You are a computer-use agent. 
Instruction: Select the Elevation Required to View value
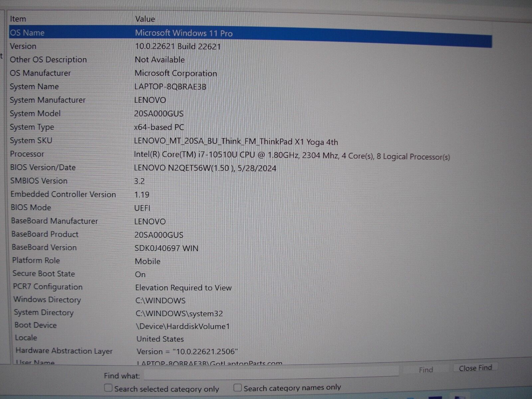[x=184, y=288]
